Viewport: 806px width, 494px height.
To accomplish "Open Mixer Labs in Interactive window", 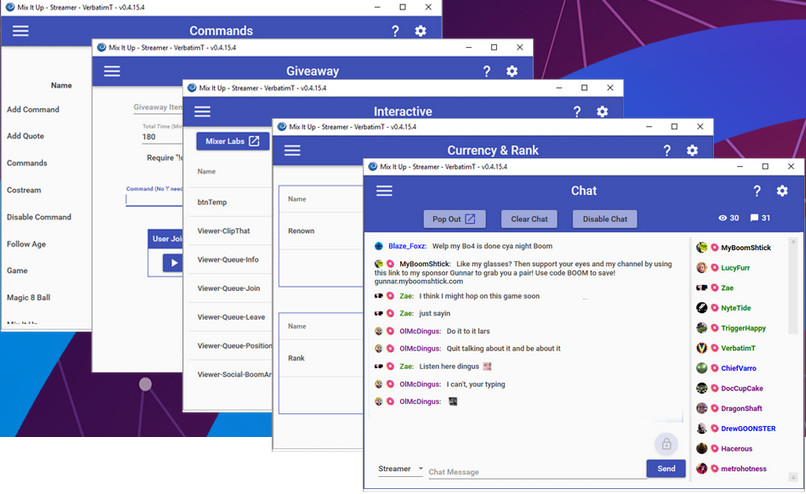I will [232, 141].
